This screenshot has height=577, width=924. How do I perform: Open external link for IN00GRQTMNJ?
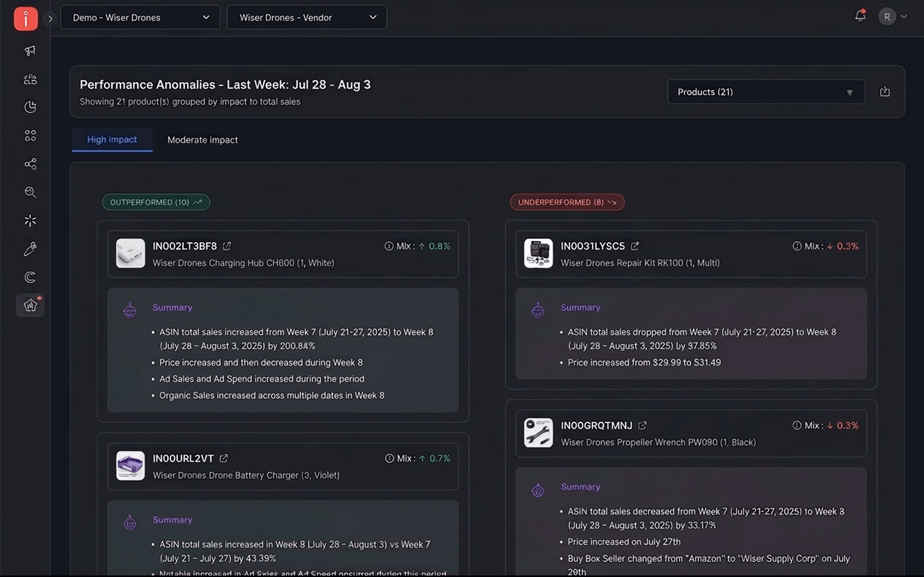point(642,425)
